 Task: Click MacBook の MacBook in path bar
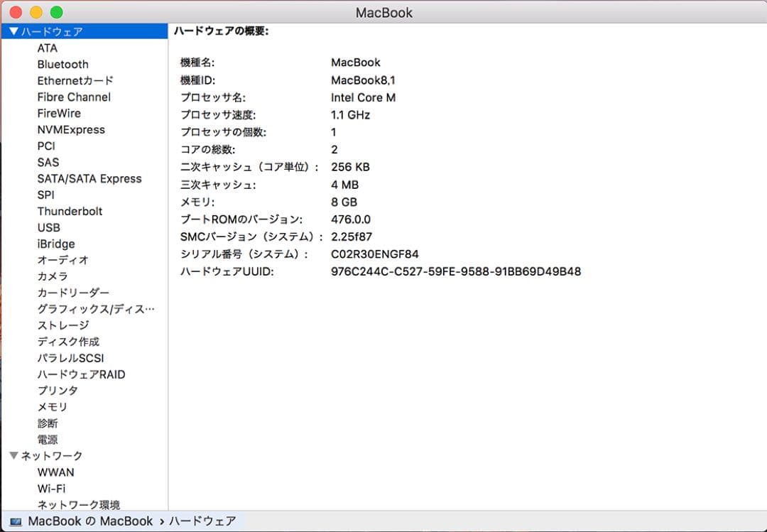coord(90,521)
